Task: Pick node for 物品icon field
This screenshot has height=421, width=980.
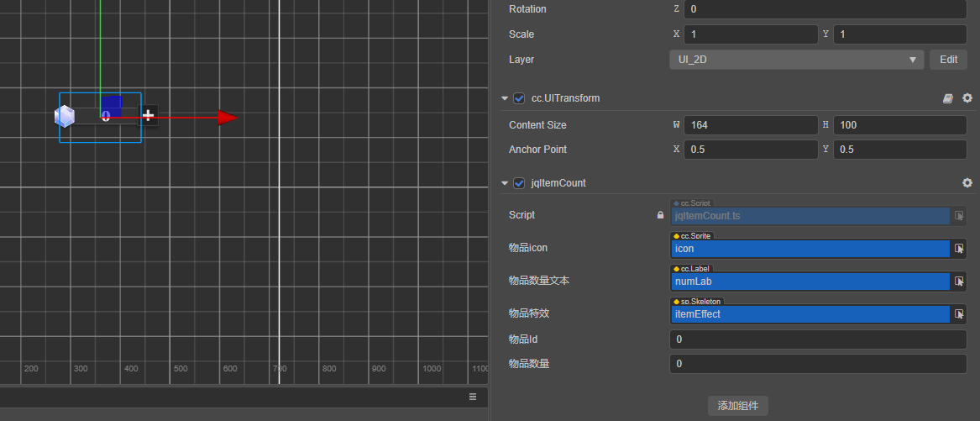Action: [x=959, y=249]
